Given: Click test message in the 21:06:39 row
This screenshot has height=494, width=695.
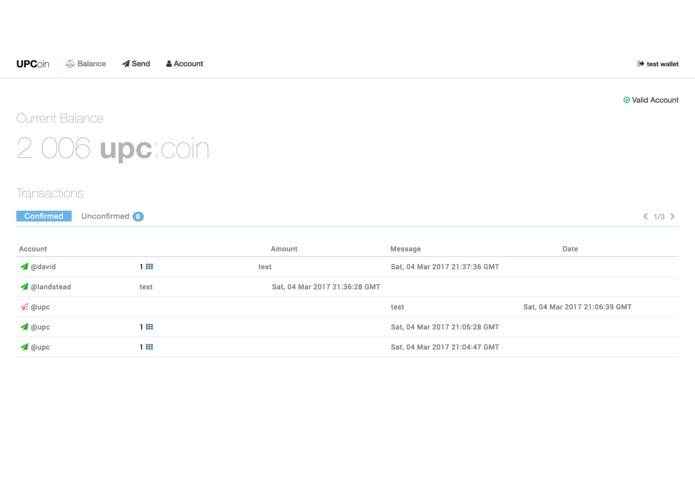Looking at the screenshot, I should 397,307.
